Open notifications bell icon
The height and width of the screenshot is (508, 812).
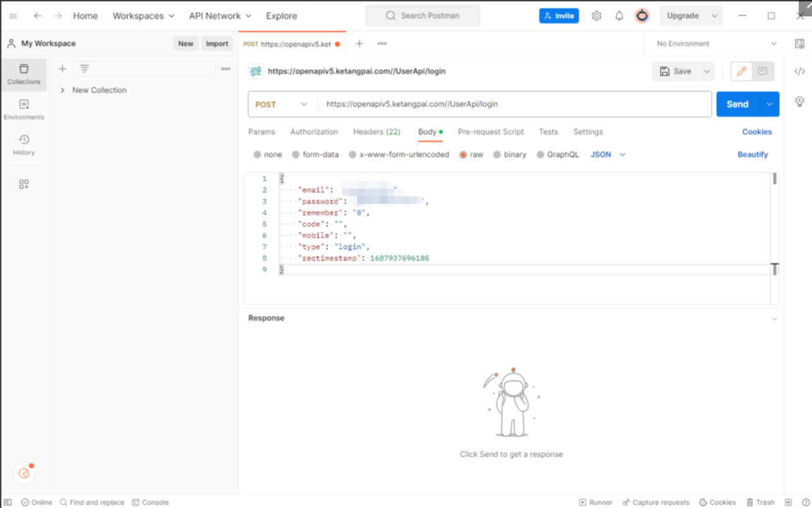tap(620, 16)
